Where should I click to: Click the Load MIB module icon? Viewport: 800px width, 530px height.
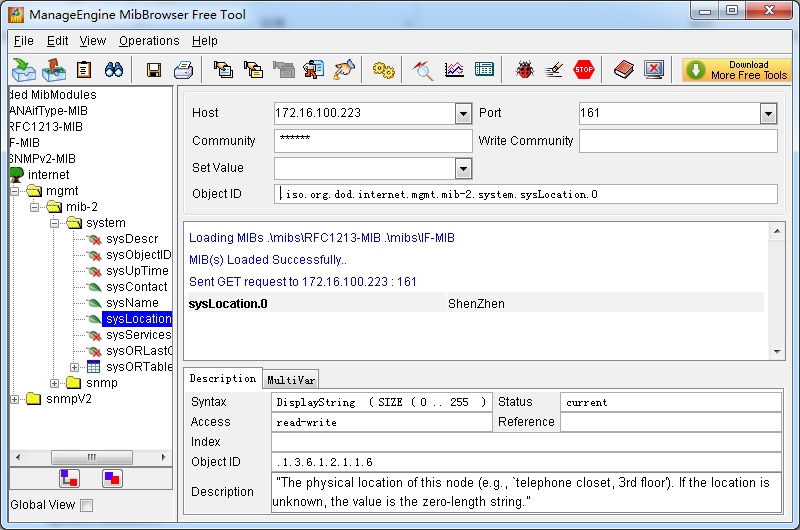[23, 70]
